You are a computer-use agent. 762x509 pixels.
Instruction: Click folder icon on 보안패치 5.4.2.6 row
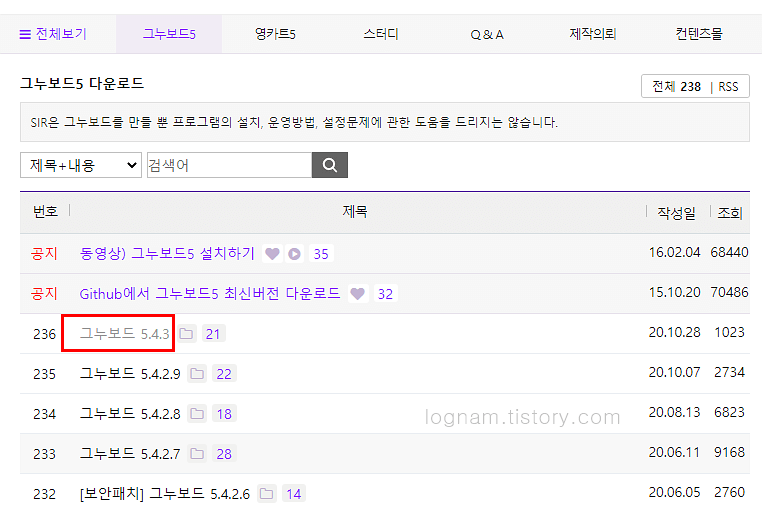(x=266, y=494)
